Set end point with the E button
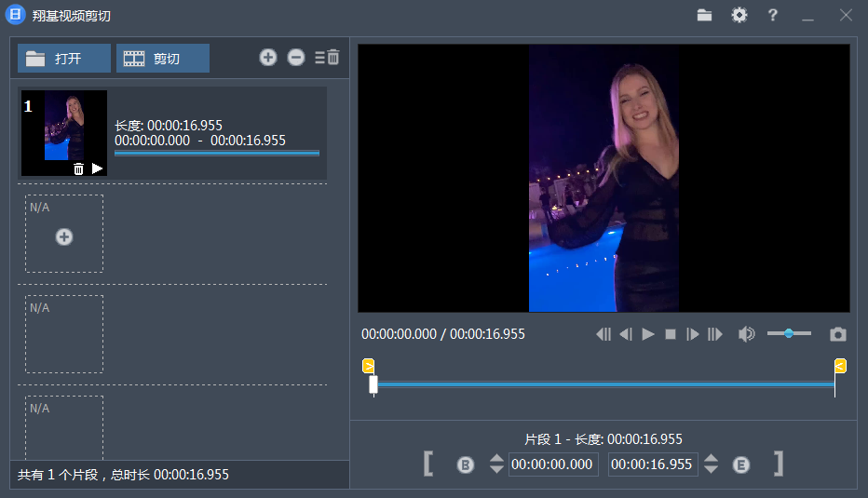The width and height of the screenshot is (868, 498). (741, 464)
